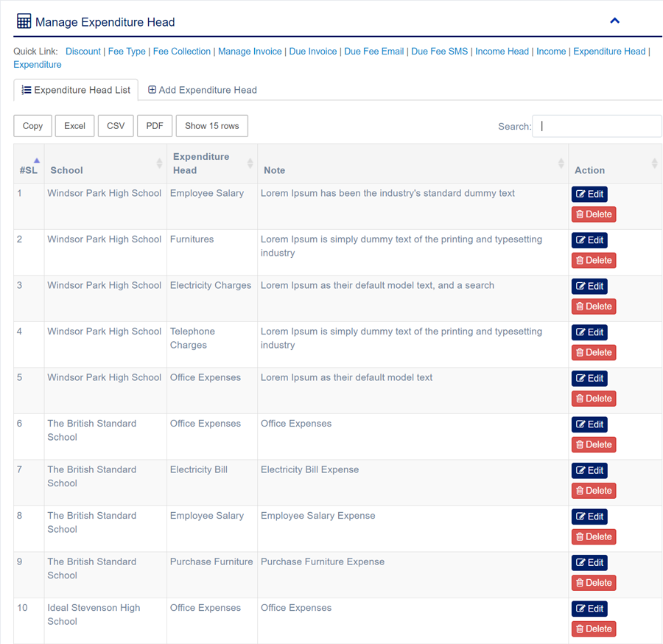Go to Due Fee SMS quick link
This screenshot has width=663, height=644.
(x=439, y=52)
